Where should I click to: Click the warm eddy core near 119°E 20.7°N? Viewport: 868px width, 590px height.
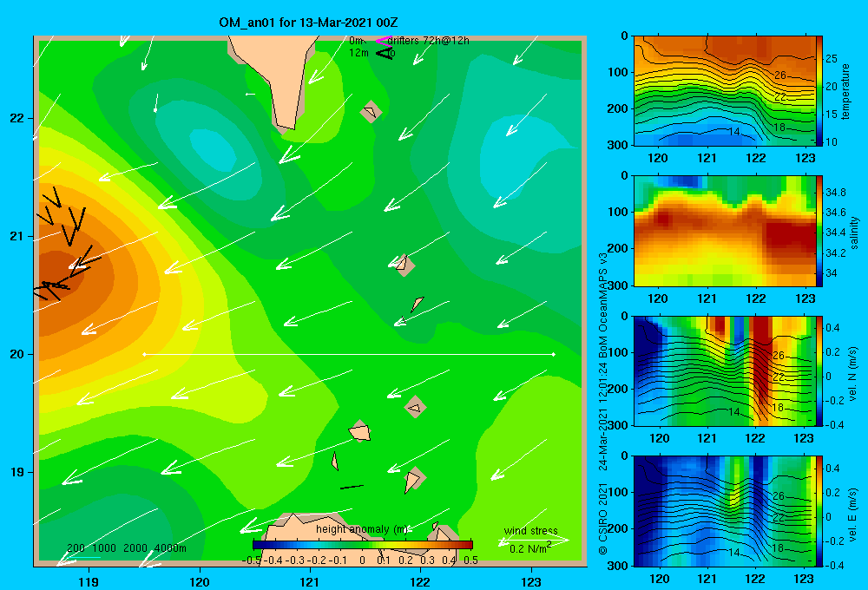58,272
